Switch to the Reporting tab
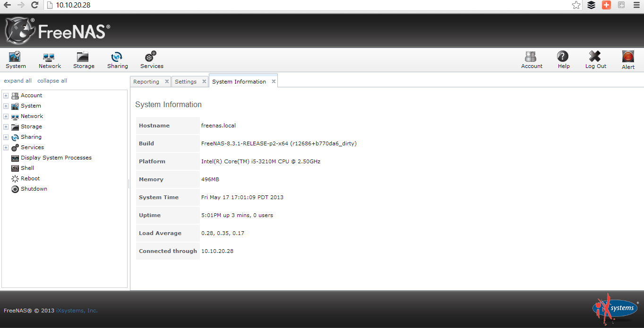644x328 pixels. tap(146, 81)
